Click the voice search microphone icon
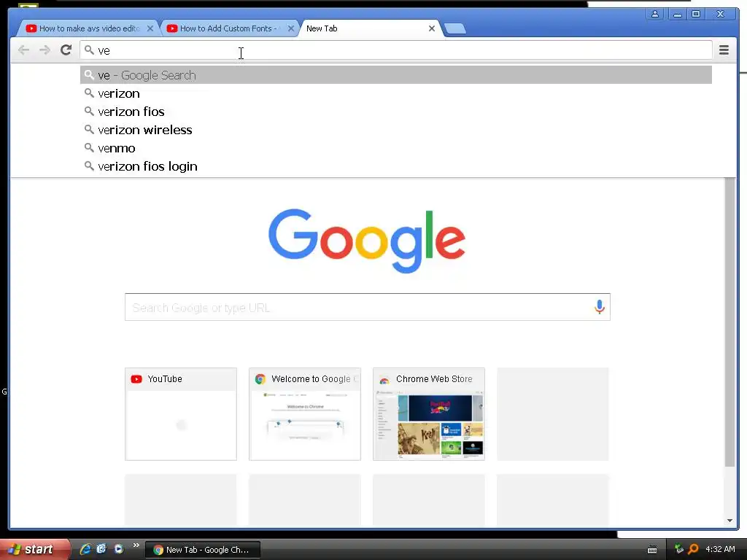The height and width of the screenshot is (560, 747). tap(600, 307)
